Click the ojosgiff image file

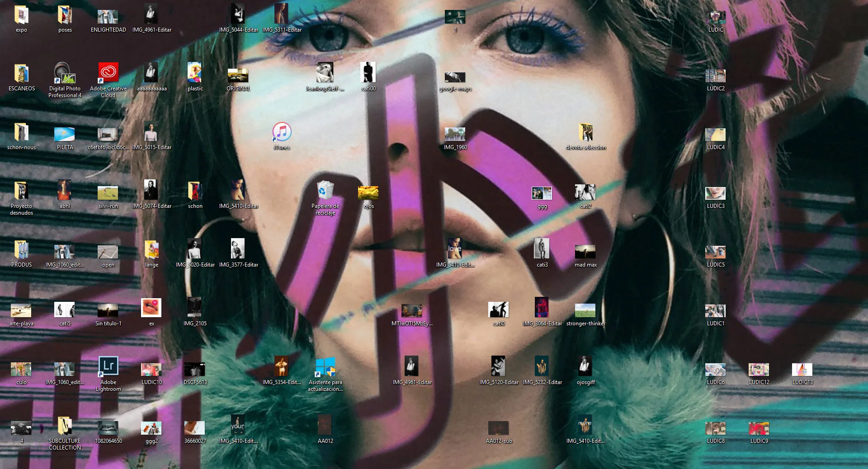click(585, 366)
